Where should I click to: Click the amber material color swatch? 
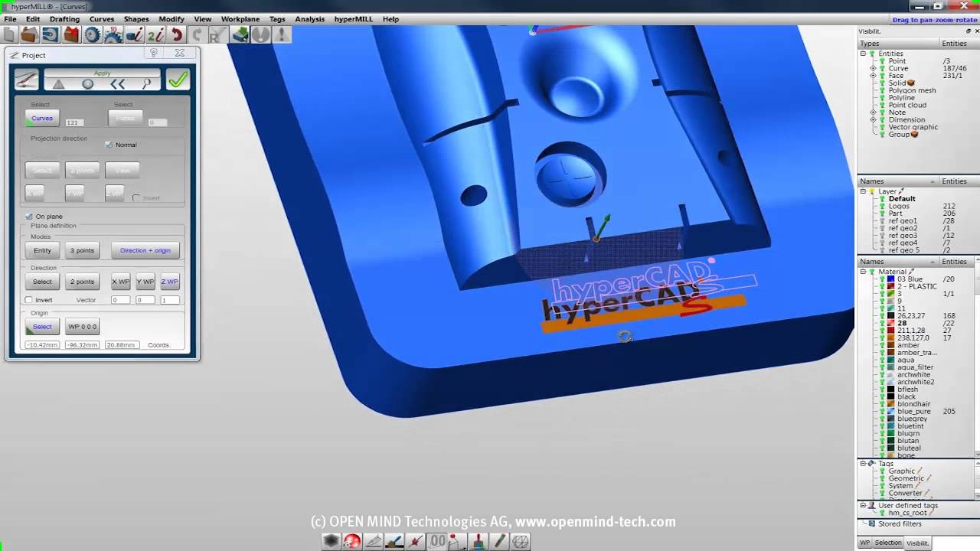[x=891, y=345]
